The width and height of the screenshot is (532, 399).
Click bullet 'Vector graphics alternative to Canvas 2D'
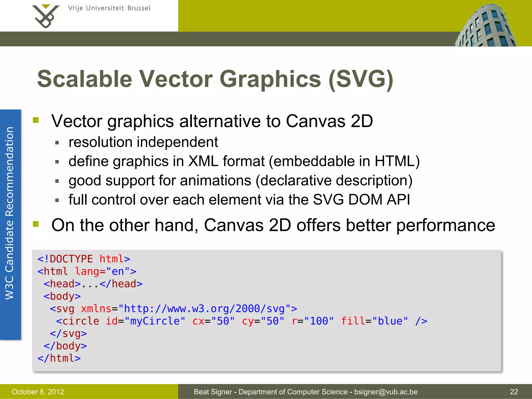click(212, 121)
